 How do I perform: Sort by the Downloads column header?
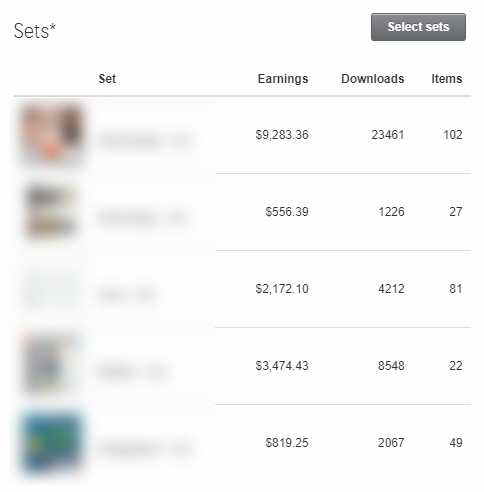(372, 79)
